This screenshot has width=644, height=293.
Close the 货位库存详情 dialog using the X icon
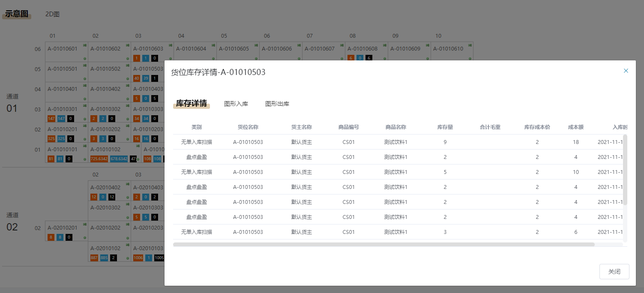point(626,71)
